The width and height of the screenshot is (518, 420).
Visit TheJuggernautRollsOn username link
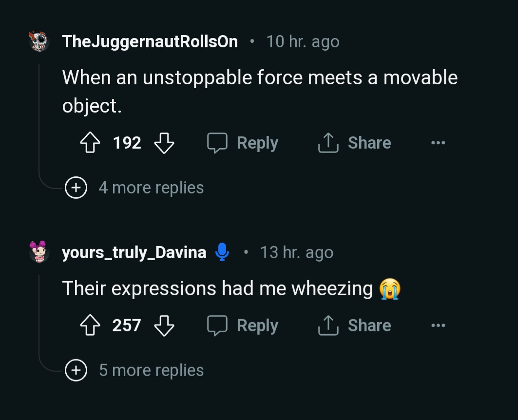(150, 42)
